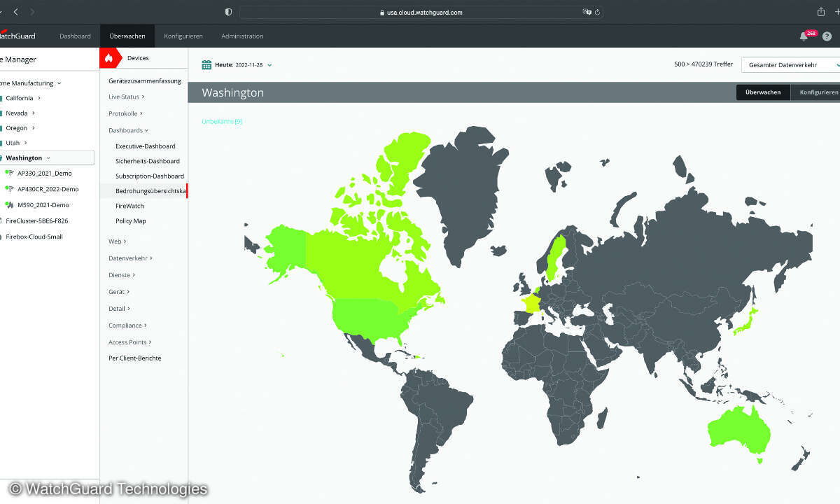Click the calendar icon beside Heute
840x504 pixels.
tap(206, 64)
